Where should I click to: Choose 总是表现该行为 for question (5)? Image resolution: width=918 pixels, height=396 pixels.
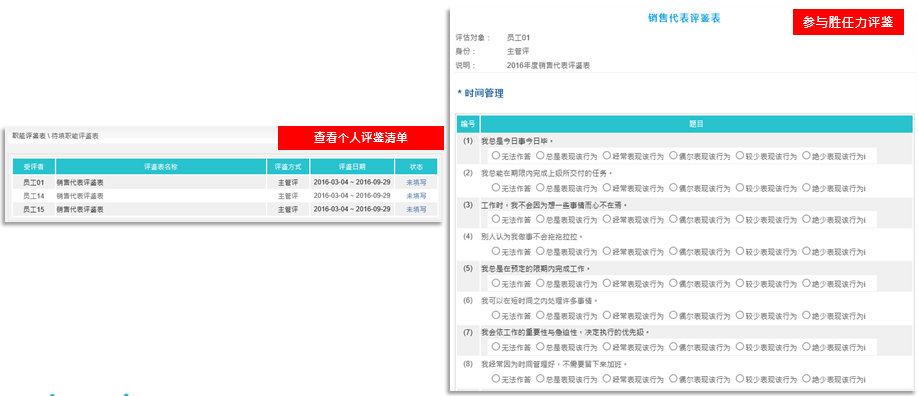(540, 283)
